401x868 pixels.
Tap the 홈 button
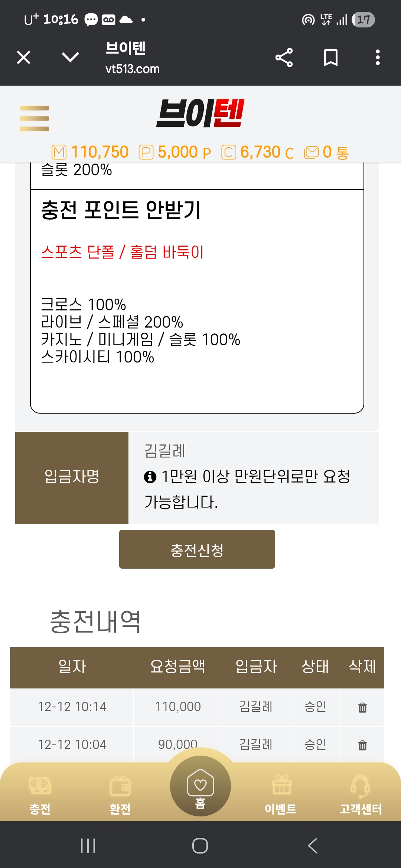coord(200,786)
